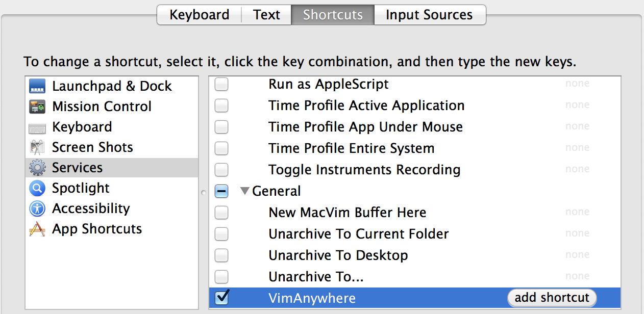Click the add shortcut button
The width and height of the screenshot is (644, 314).
tap(552, 298)
